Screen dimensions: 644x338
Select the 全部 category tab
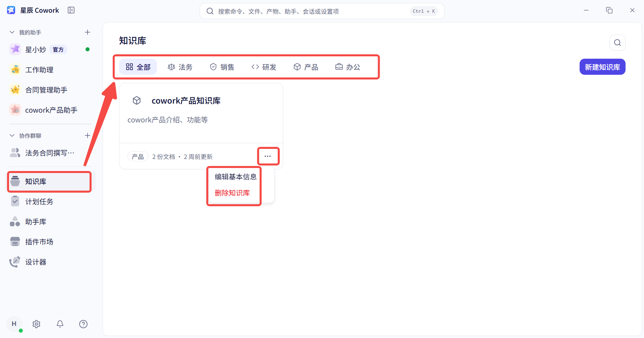point(138,67)
